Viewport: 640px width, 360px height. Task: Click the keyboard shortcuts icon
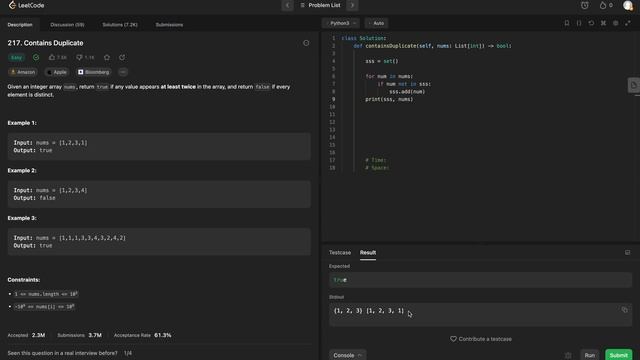pyautogui.click(x=603, y=23)
